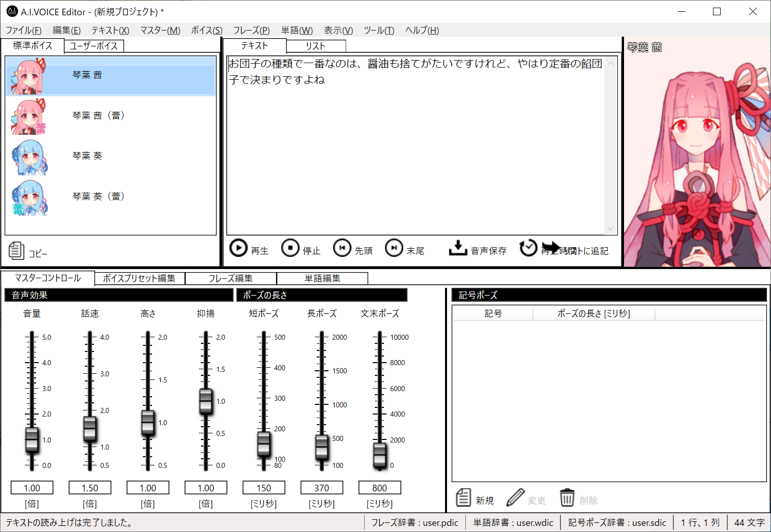Click the 抑揚 intonation slider handle
Viewport: 771px width, 532px height.
pyautogui.click(x=205, y=401)
